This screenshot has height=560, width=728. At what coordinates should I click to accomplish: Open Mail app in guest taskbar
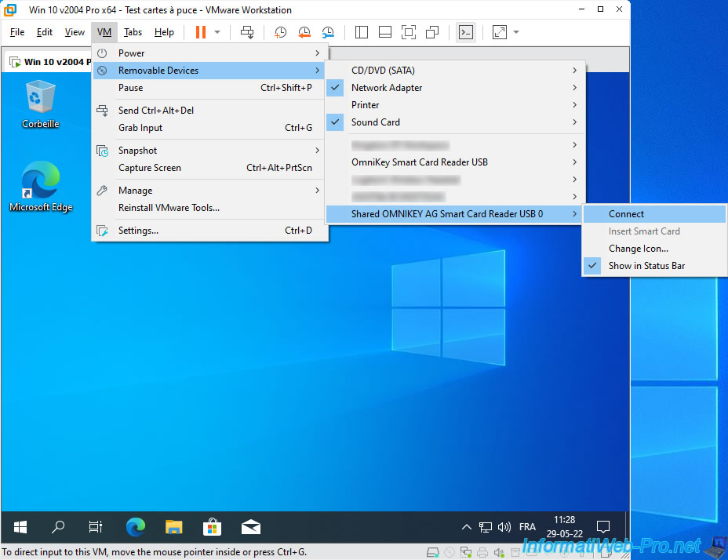tap(251, 527)
